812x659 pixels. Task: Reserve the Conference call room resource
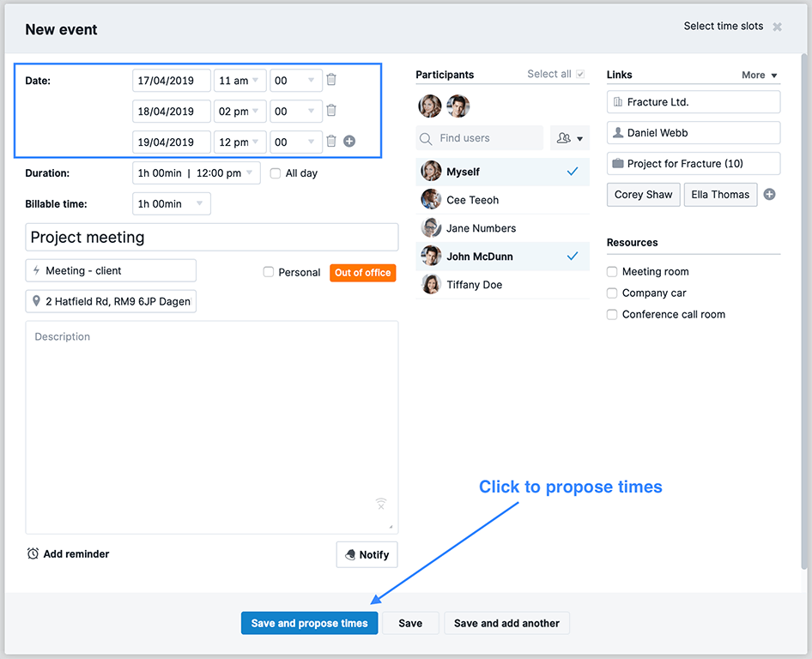(612, 314)
